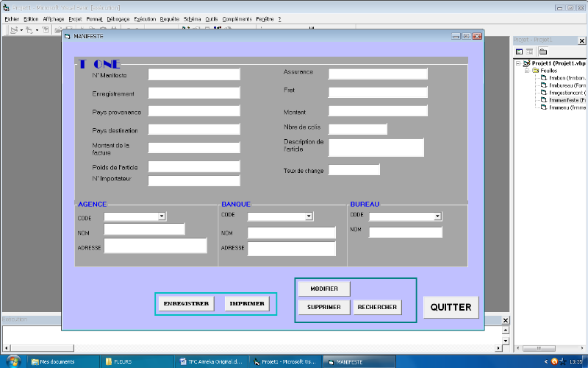The height and width of the screenshot is (368, 588).
Task: Open the BUREAU code dropdown
Action: 437,216
